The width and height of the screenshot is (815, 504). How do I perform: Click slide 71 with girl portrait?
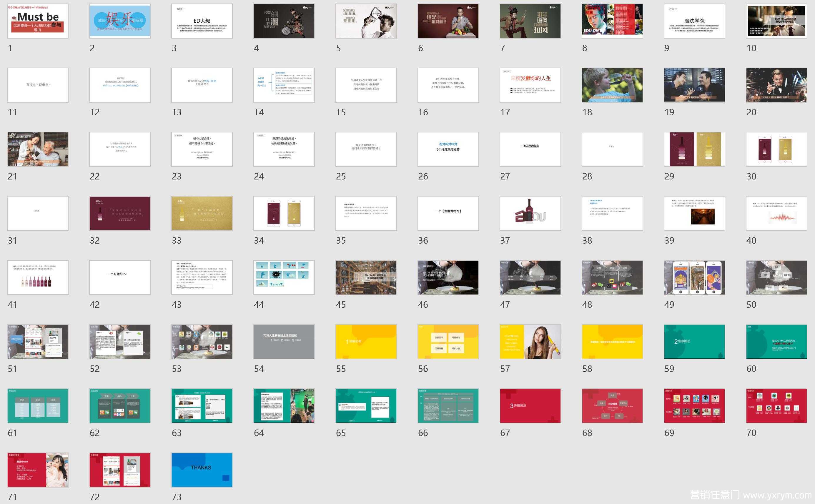[x=38, y=470]
